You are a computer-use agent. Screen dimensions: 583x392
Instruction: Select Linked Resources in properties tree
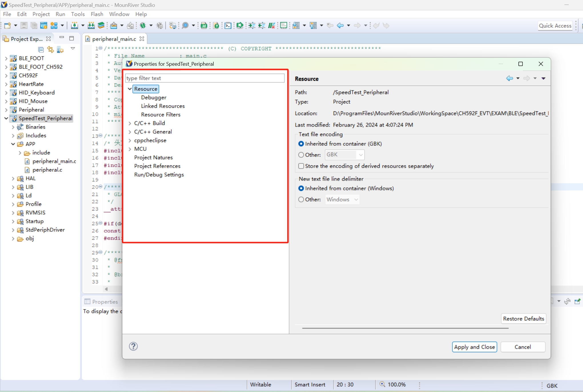[x=163, y=106]
